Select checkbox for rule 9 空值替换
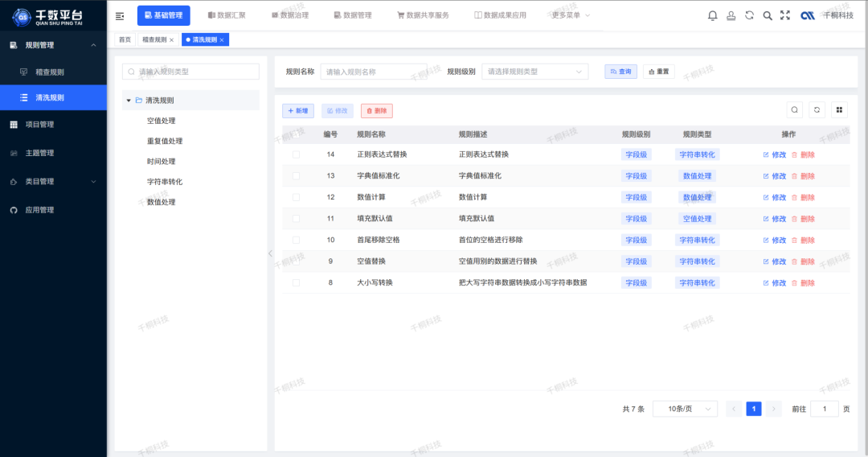 296,261
